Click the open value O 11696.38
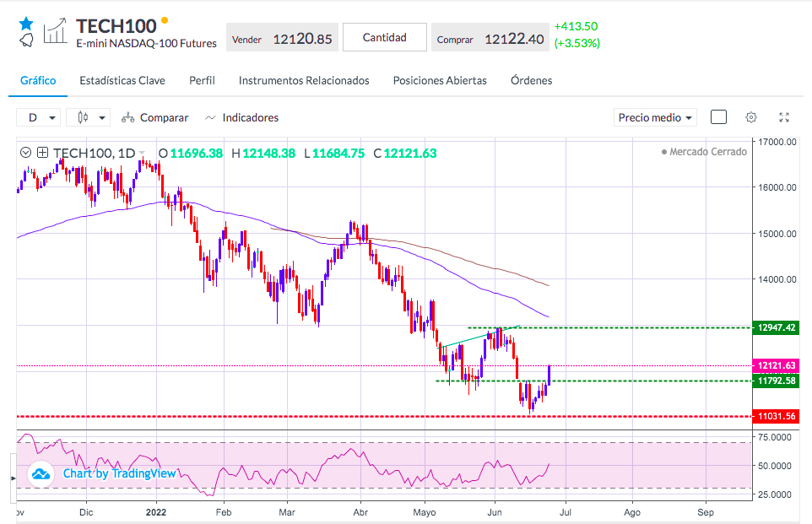Image resolution: width=812 pixels, height=524 pixels. 191,154
